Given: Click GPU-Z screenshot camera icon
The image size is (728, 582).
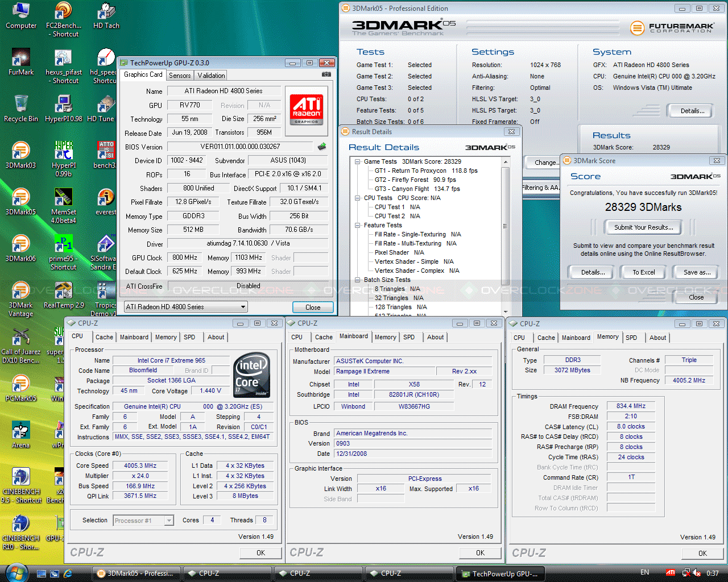Looking at the screenshot, I should point(326,74).
